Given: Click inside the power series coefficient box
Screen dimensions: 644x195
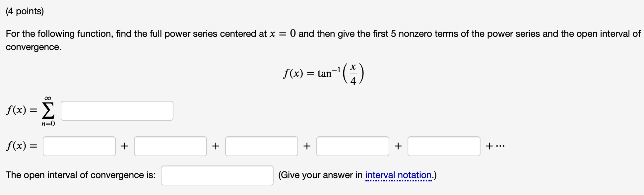Looking at the screenshot, I should tap(117, 111).
